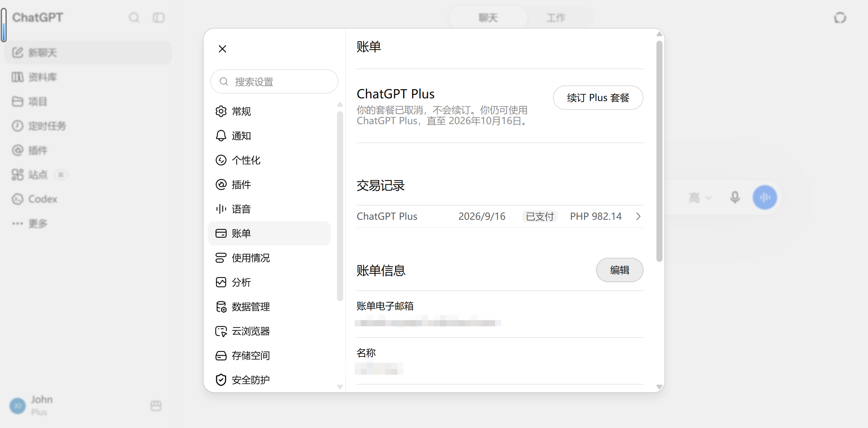
Task: Select the 账单 settings section
Action: click(269, 233)
